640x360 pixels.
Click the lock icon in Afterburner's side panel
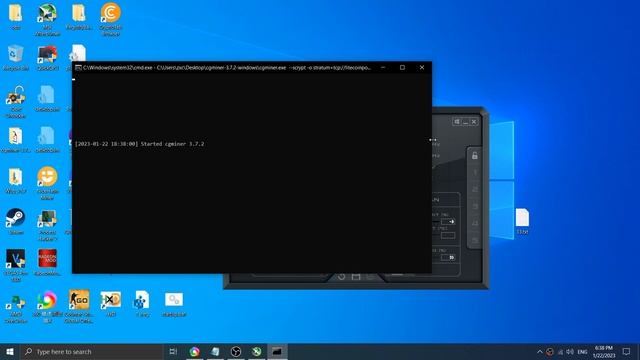tap(475, 156)
